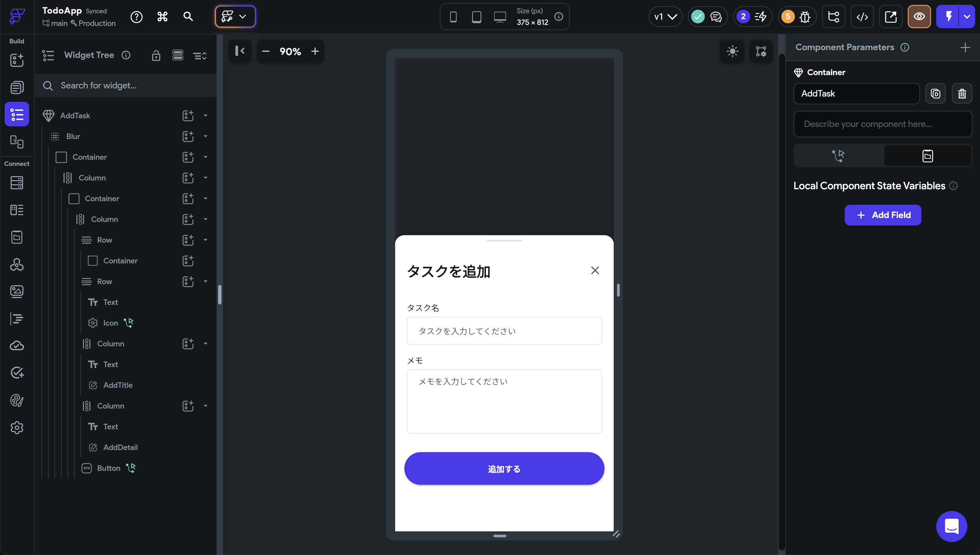Show canvas size info icon
Screen dimensions: 980x555
[559, 17]
